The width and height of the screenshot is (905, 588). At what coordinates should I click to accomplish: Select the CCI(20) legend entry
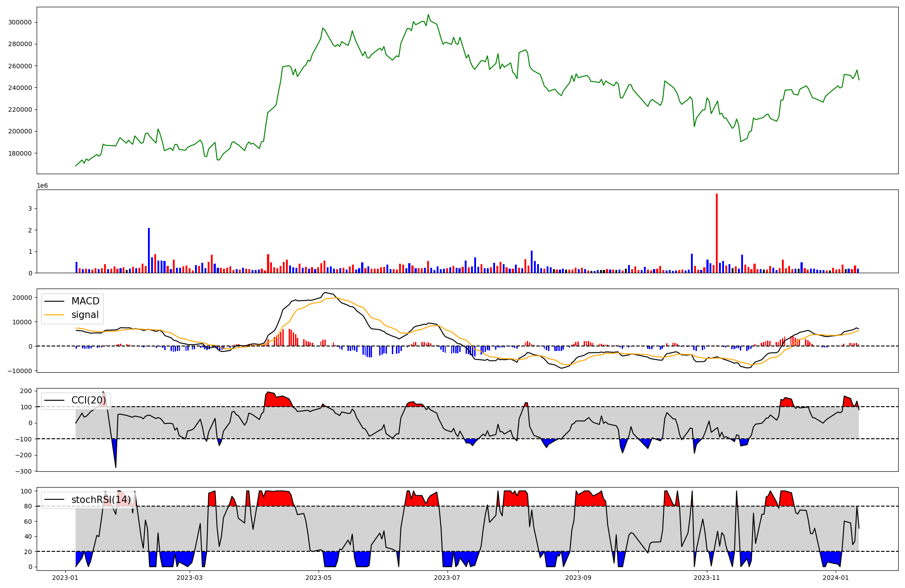[x=88, y=400]
